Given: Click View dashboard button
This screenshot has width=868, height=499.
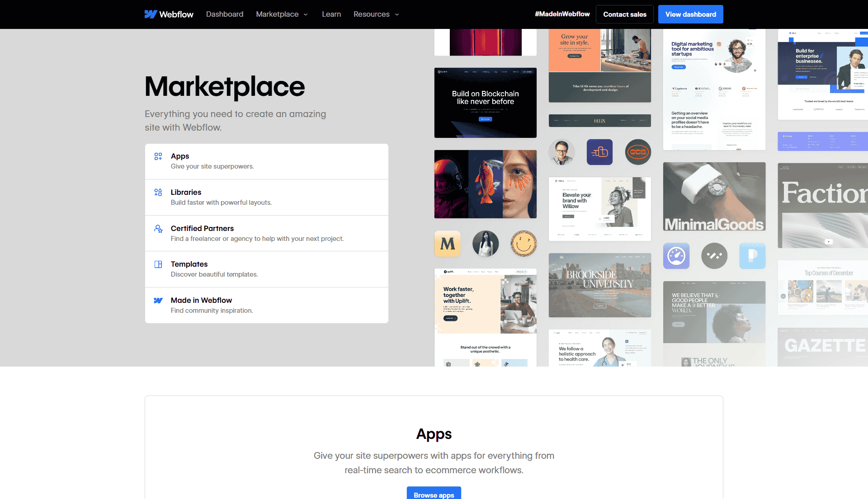Looking at the screenshot, I should pos(690,14).
